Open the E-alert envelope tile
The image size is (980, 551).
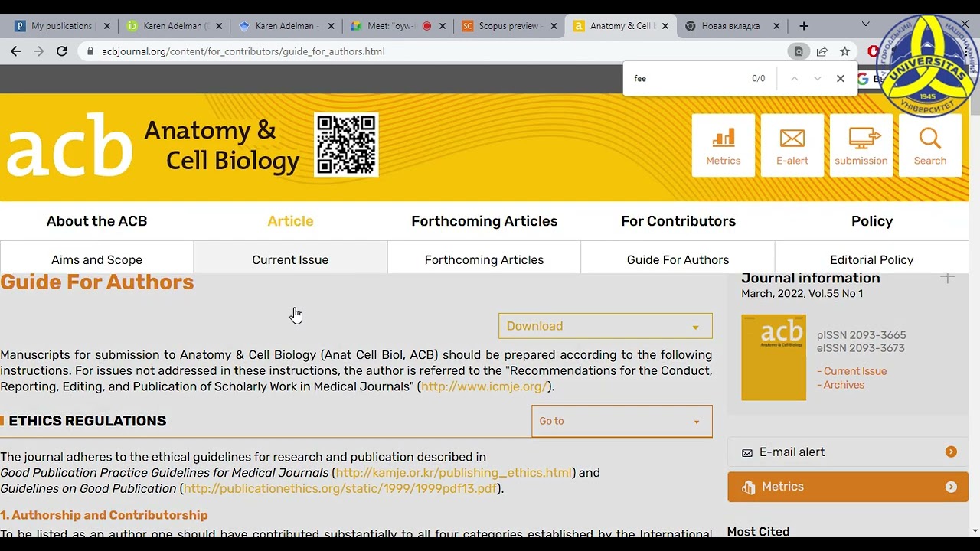click(x=792, y=145)
